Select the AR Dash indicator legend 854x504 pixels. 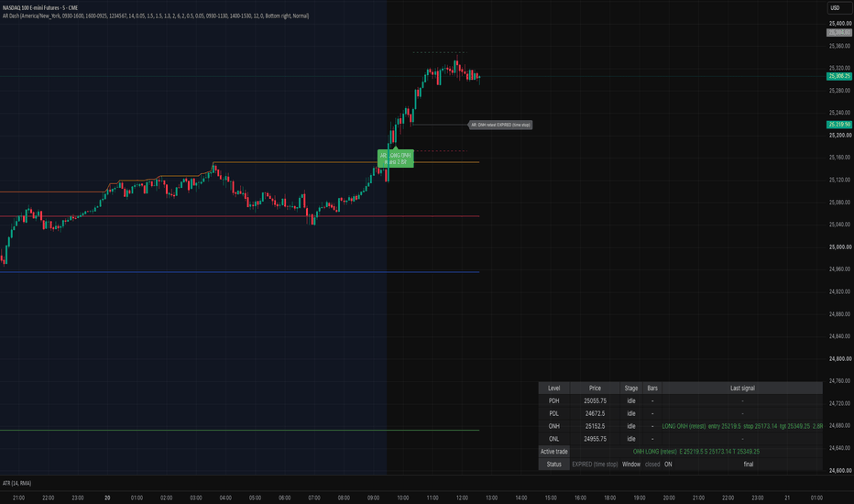[156, 16]
